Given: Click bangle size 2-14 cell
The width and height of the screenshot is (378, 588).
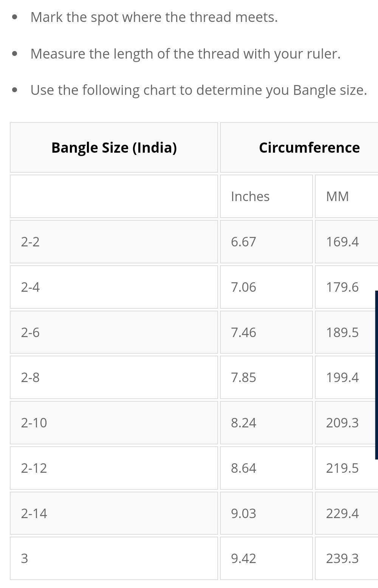Looking at the screenshot, I should point(114,513).
